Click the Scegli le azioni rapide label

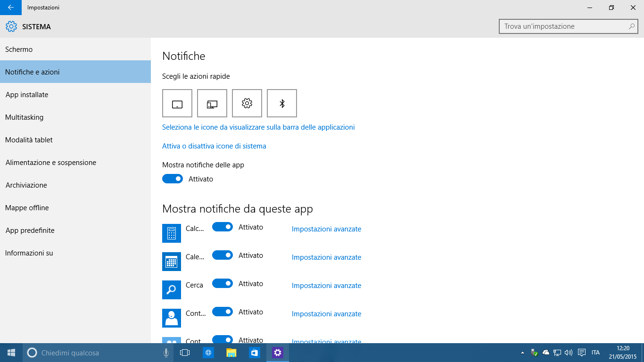(196, 76)
